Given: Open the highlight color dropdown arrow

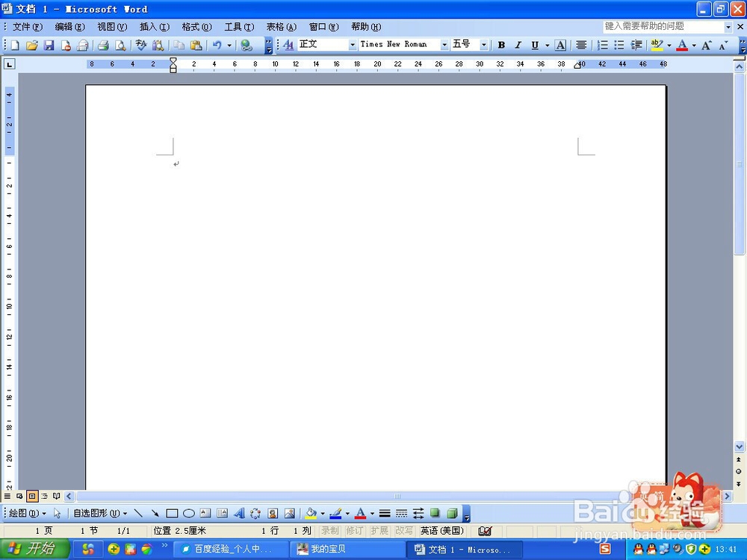Looking at the screenshot, I should click(669, 46).
